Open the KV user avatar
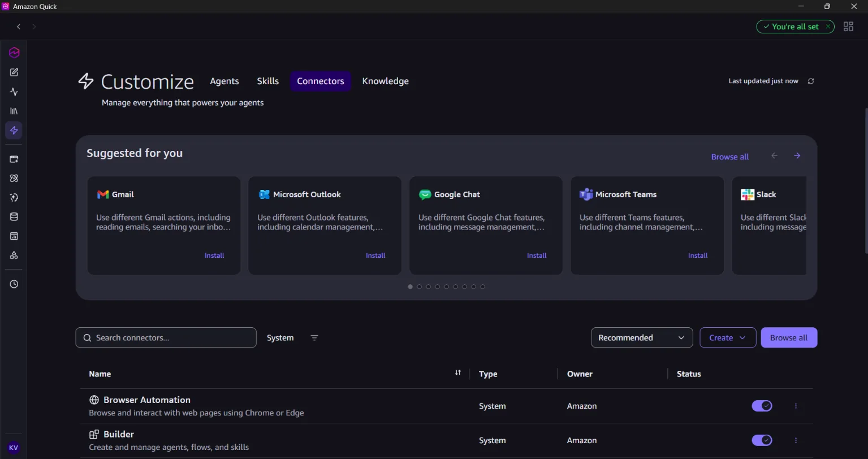This screenshot has height=459, width=868. pyautogui.click(x=14, y=448)
